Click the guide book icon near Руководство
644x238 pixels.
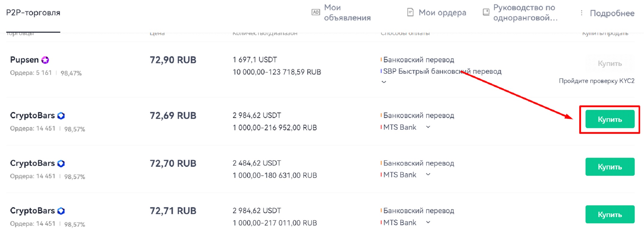tap(486, 12)
